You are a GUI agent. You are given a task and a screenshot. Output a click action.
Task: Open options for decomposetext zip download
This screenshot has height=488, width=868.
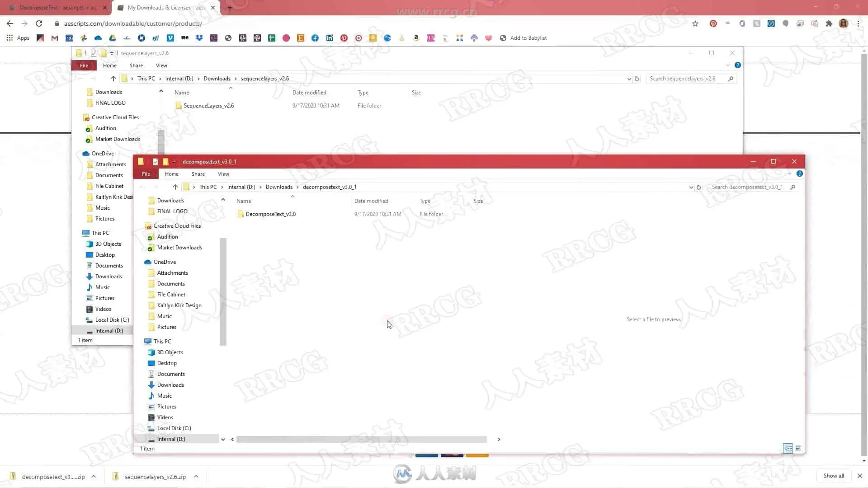pyautogui.click(x=94, y=476)
